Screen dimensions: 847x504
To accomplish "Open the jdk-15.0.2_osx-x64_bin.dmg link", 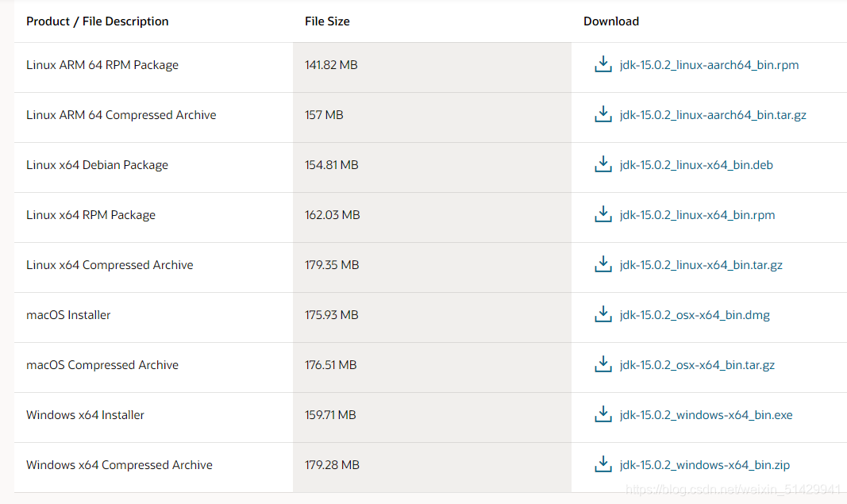I will (695, 315).
